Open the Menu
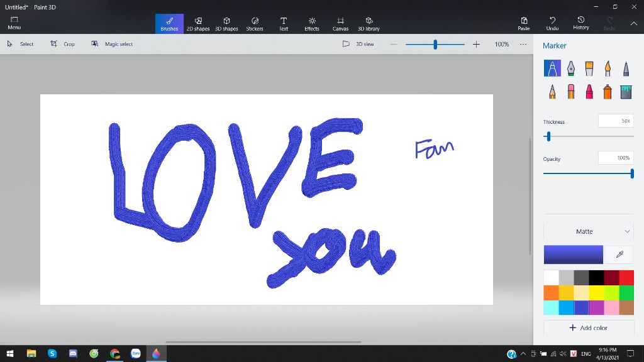 [x=14, y=23]
